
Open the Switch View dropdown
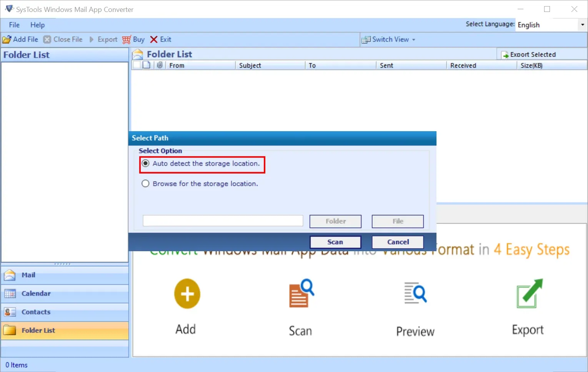click(389, 39)
